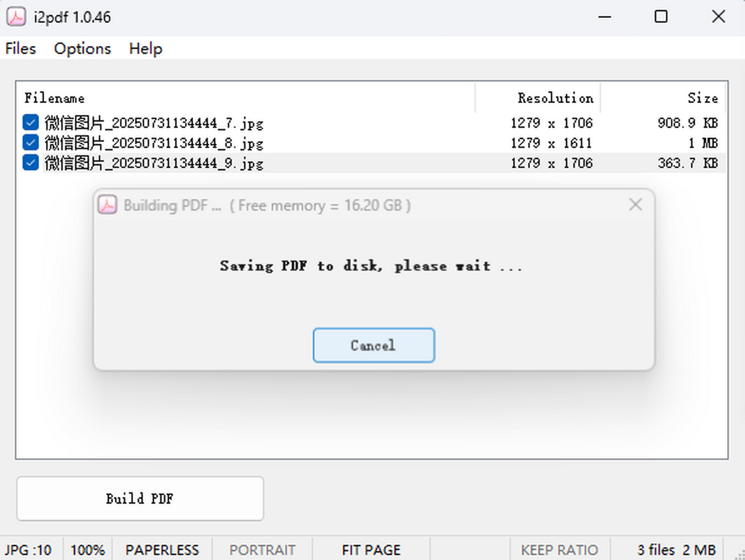Click the i2pdf PDF icon in the title bar

pos(16,17)
